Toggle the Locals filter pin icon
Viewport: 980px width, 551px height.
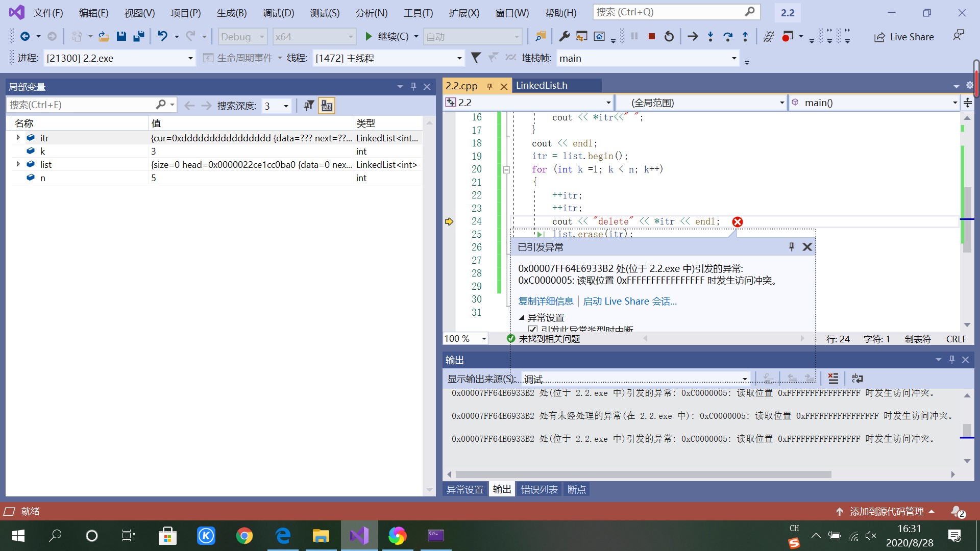tap(309, 106)
